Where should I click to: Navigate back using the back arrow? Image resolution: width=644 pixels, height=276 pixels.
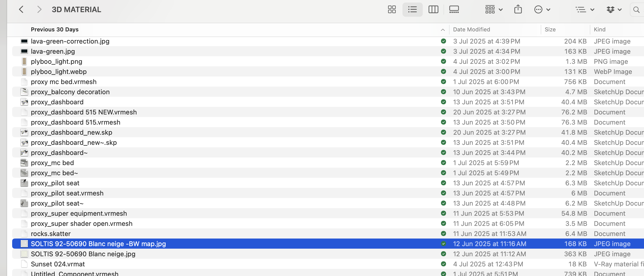[22, 9]
